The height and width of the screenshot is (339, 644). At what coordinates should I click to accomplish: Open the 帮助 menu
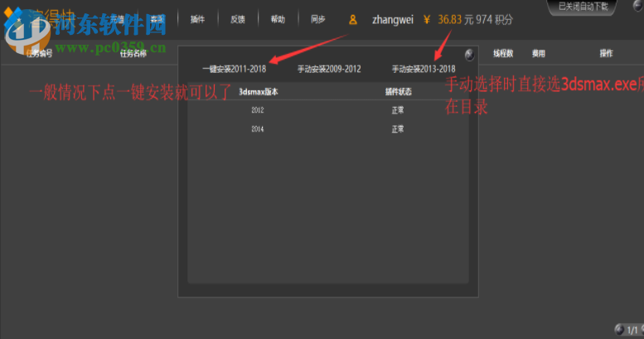tap(278, 19)
